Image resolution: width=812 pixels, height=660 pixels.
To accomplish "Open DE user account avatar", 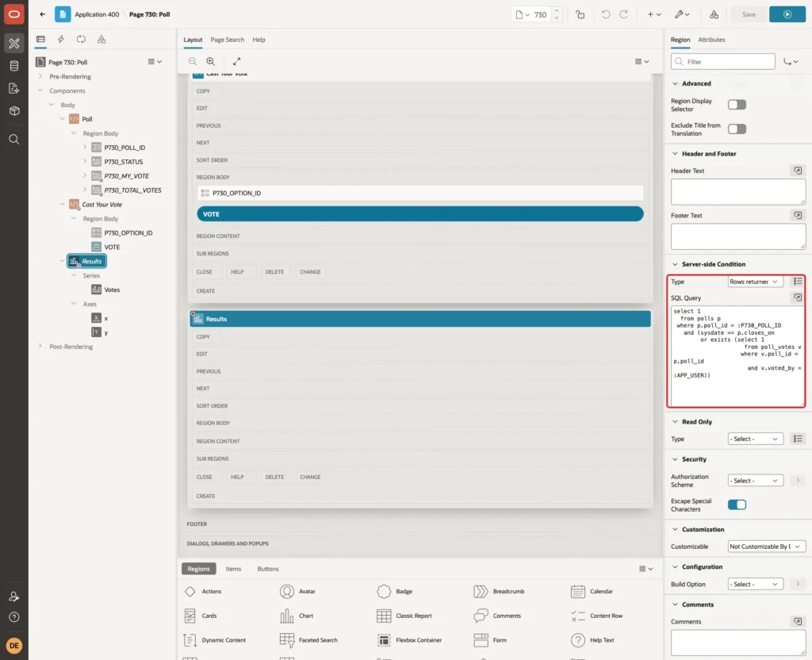I will 14,646.
